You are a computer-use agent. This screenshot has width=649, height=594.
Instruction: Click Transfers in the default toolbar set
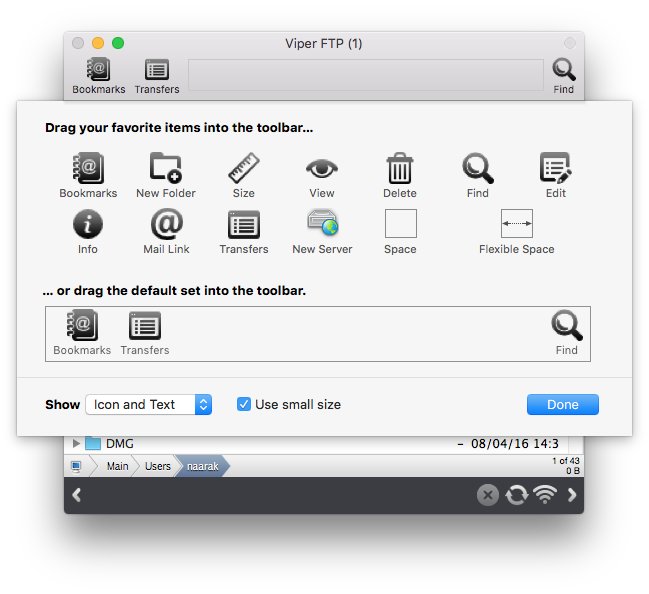(x=145, y=332)
